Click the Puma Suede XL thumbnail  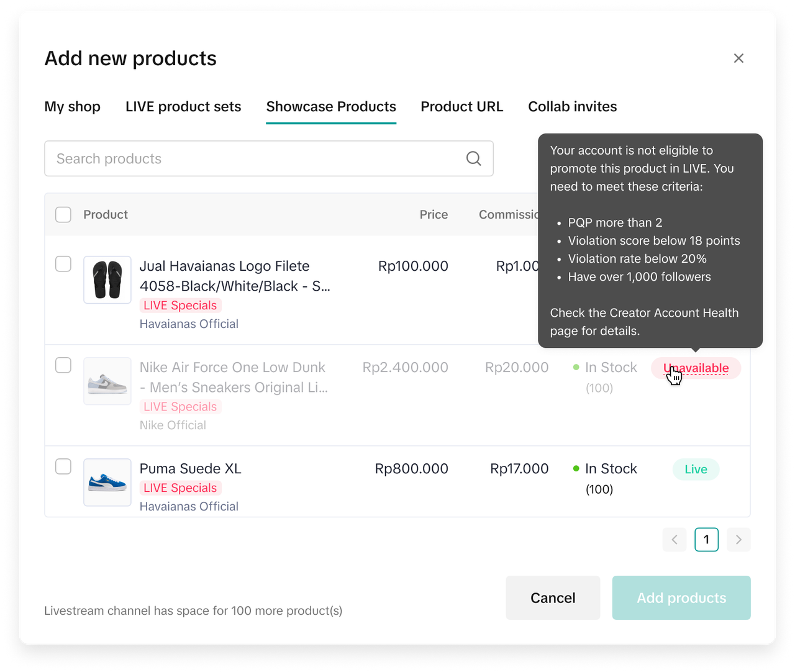[107, 482]
